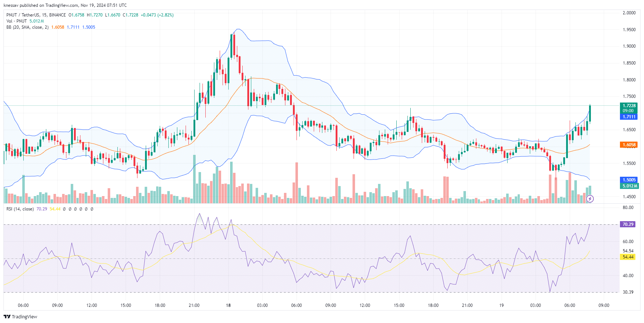This screenshot has width=644, height=323.
Task: Click the published-on TradingView.com header text
Action: (65, 5)
